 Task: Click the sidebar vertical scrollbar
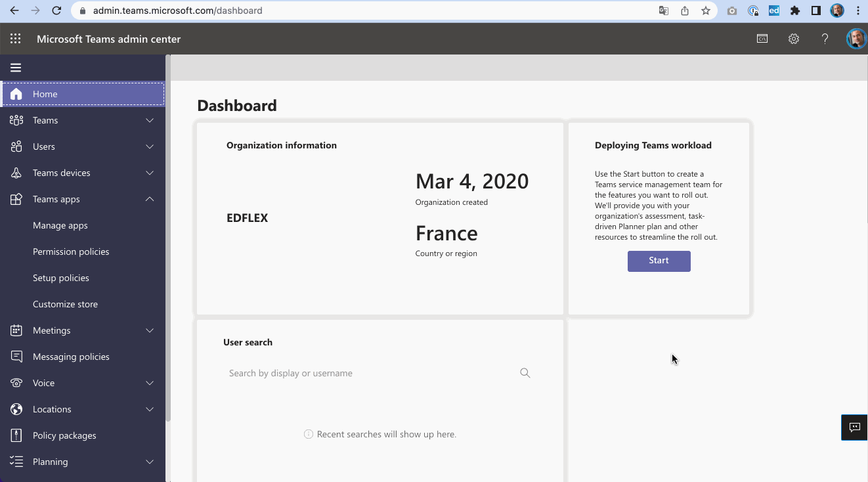[x=168, y=238]
